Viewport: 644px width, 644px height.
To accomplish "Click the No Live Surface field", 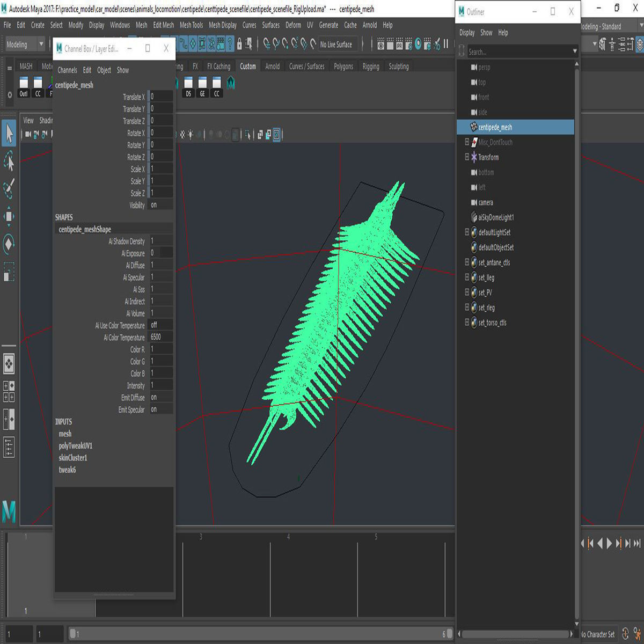I will point(339,45).
